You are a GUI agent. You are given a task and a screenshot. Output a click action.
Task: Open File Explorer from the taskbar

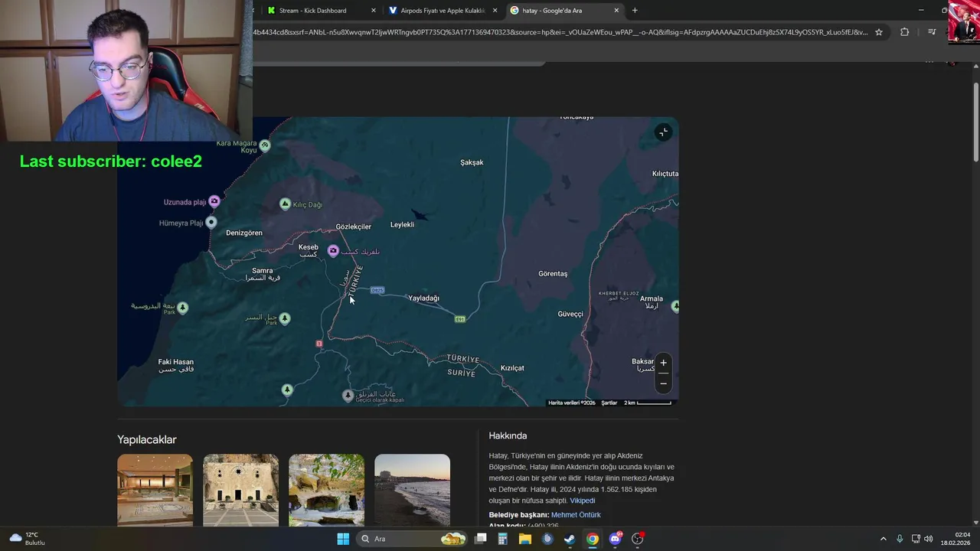pyautogui.click(x=524, y=539)
